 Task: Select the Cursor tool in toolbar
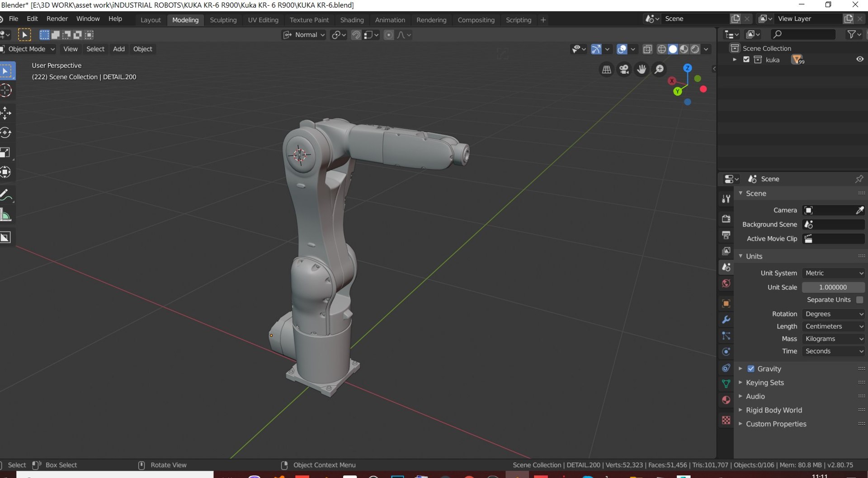(6, 90)
